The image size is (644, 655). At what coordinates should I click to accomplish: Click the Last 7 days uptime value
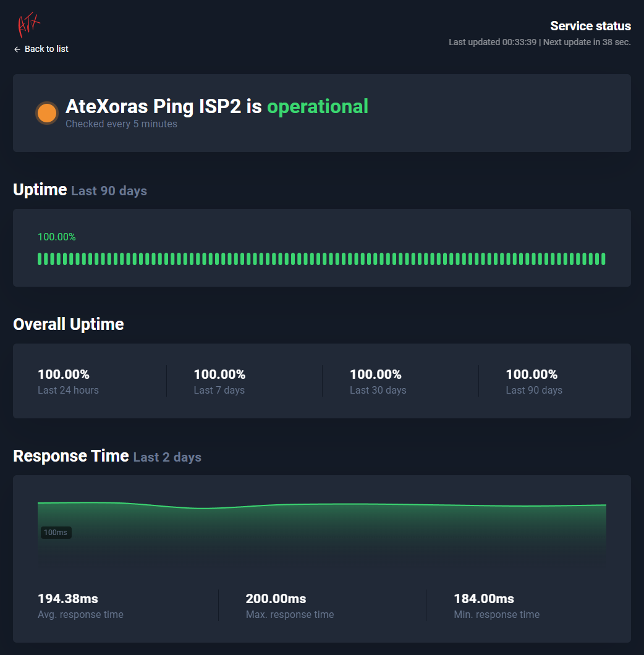(219, 374)
